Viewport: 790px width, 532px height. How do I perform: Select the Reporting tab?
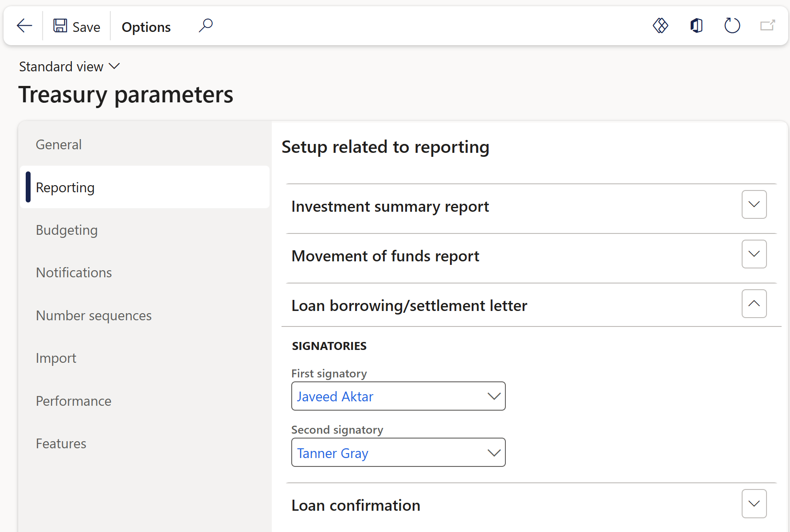click(145, 187)
